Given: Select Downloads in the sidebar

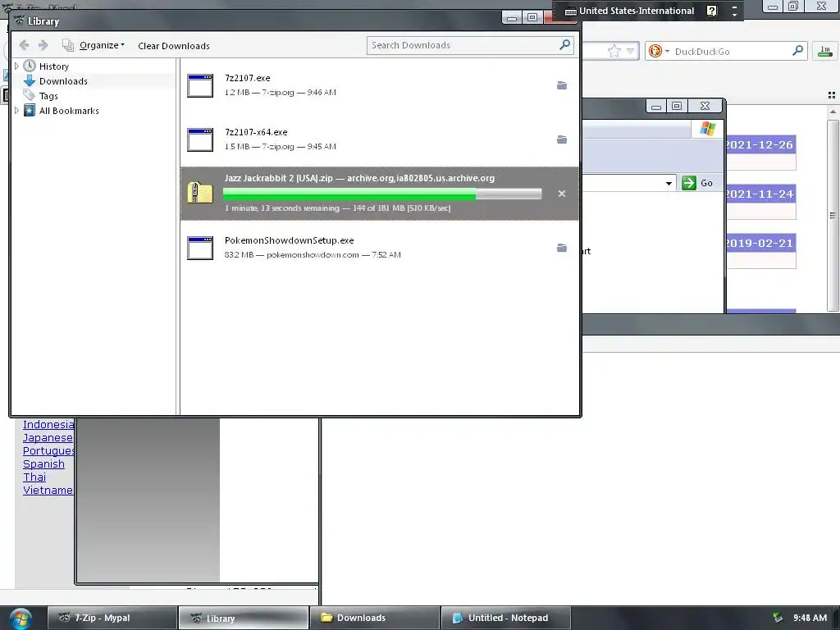Looking at the screenshot, I should [63, 81].
